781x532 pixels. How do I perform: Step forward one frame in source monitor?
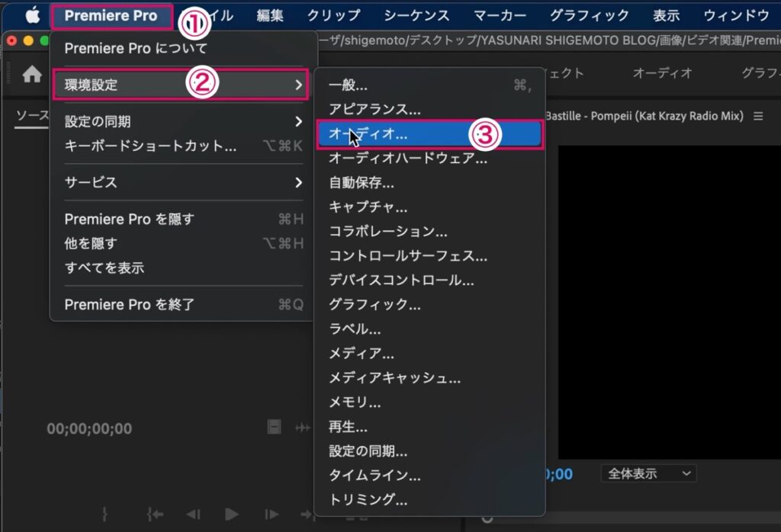click(x=271, y=514)
